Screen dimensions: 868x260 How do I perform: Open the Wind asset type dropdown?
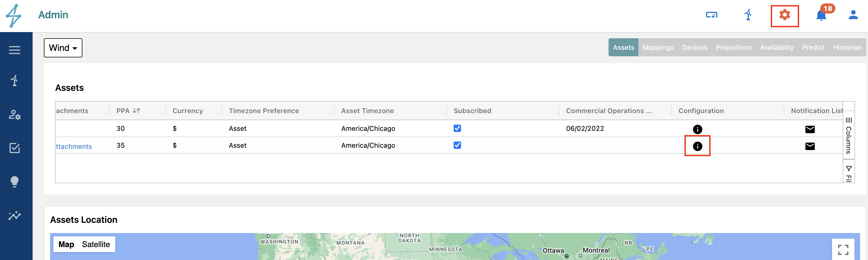63,48
